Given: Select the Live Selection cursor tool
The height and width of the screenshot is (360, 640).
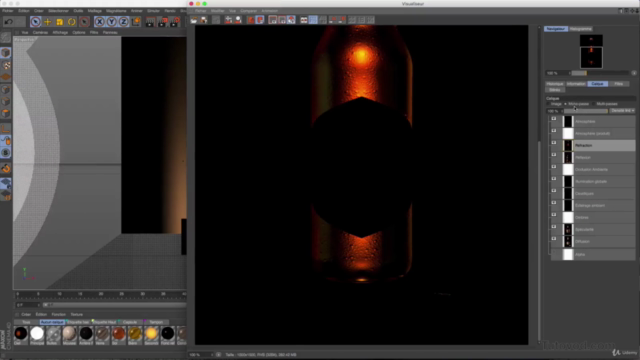Looking at the screenshot, I should tap(36, 21).
